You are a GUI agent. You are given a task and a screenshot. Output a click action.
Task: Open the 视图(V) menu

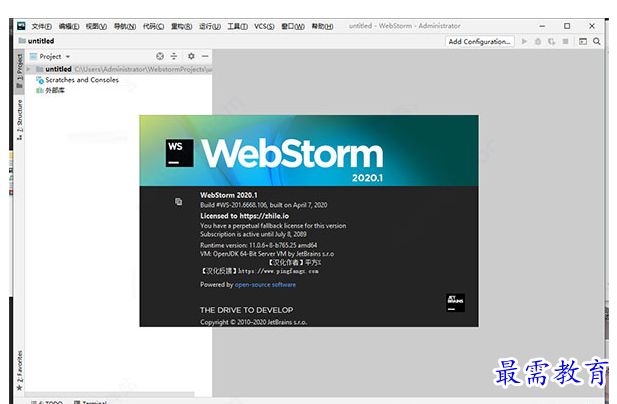pyautogui.click(x=96, y=26)
